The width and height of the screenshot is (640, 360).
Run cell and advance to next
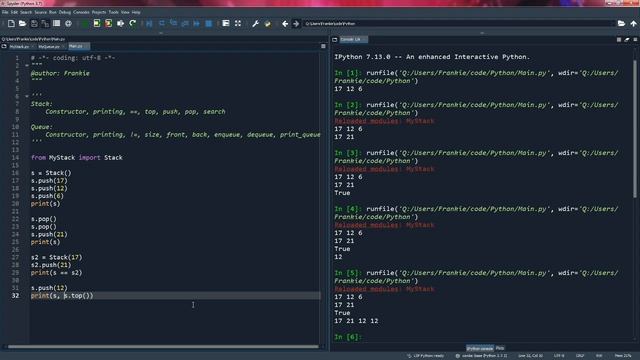point(109,24)
